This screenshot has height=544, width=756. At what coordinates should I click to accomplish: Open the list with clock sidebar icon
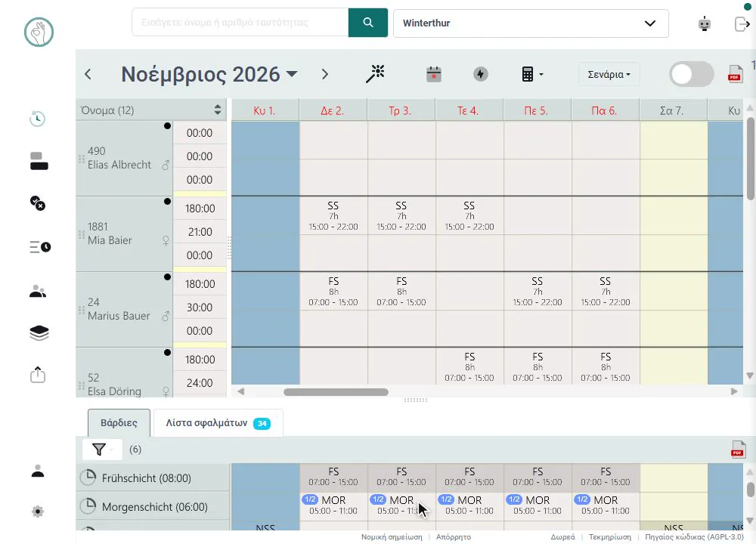pyautogui.click(x=40, y=247)
